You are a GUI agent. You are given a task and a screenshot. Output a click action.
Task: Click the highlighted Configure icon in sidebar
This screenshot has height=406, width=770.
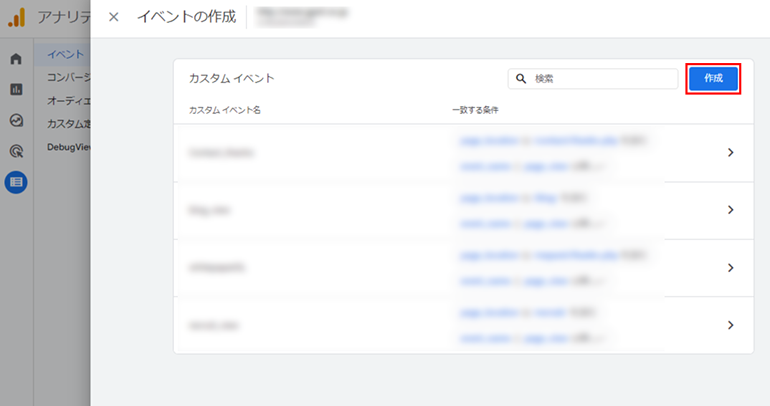tap(16, 182)
